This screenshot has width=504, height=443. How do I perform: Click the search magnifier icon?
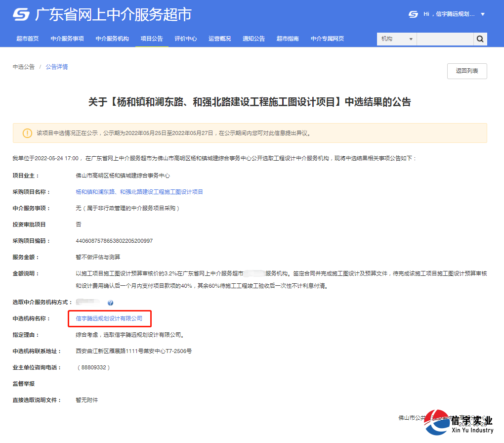pos(480,39)
